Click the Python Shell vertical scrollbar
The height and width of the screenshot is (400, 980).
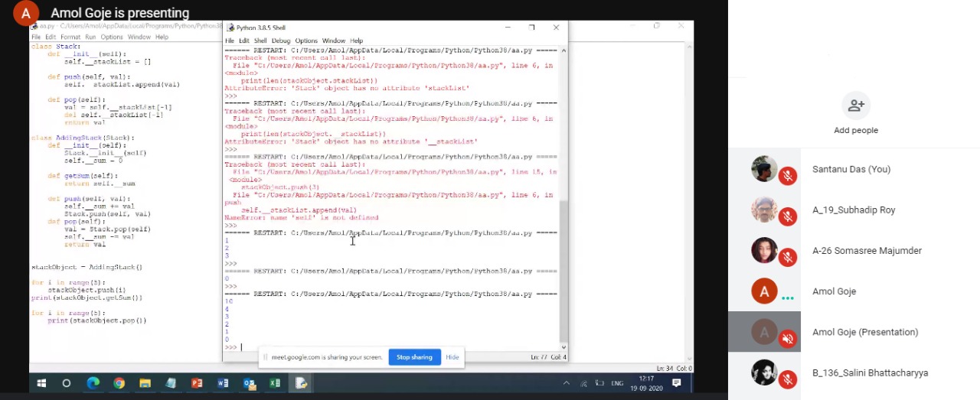tap(563, 268)
